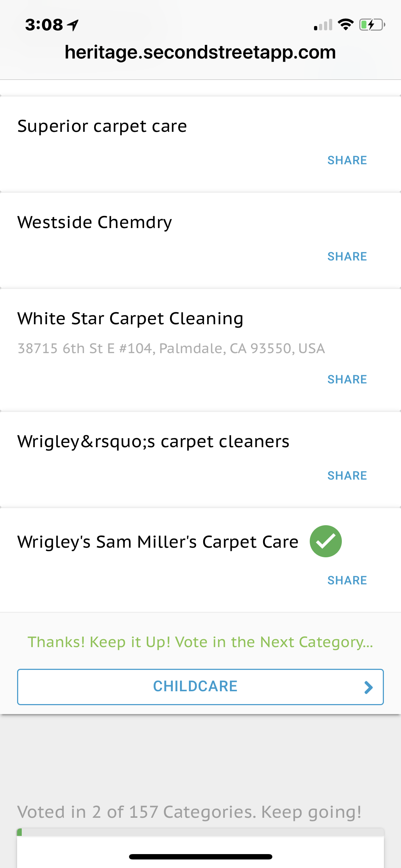Tap the voting progress bar
The width and height of the screenshot is (401, 868).
[200, 832]
